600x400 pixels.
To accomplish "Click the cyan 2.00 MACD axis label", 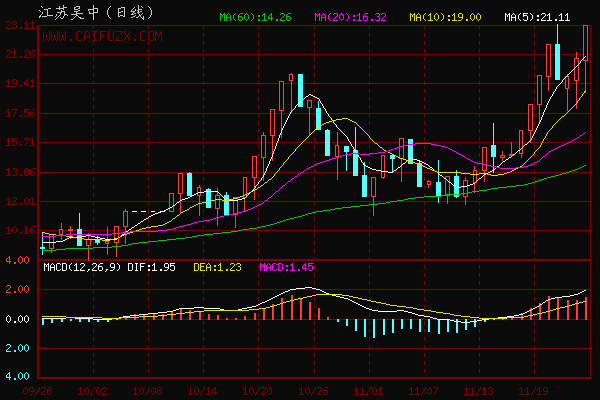I will click(17, 348).
